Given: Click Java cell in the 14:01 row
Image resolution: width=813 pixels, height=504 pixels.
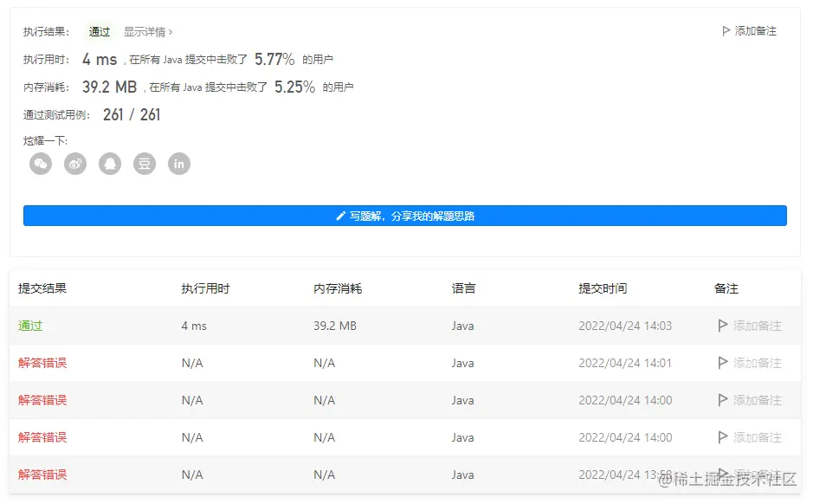Looking at the screenshot, I should (462, 363).
